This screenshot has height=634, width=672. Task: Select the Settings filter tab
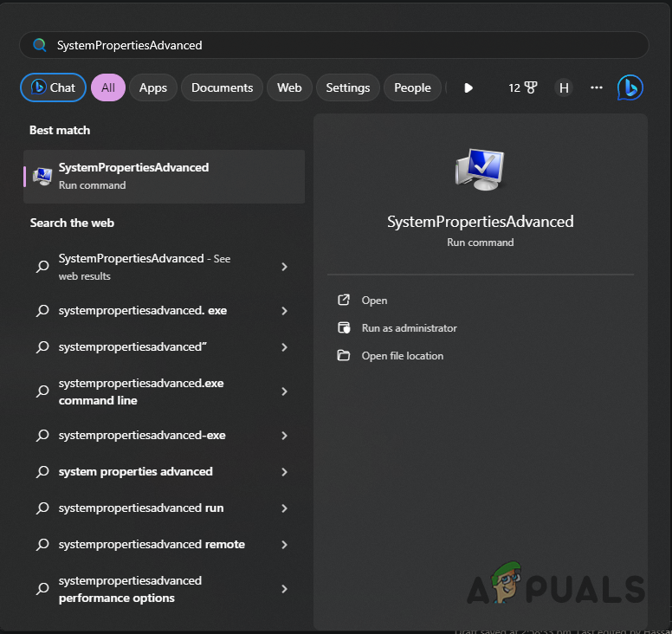pos(347,87)
